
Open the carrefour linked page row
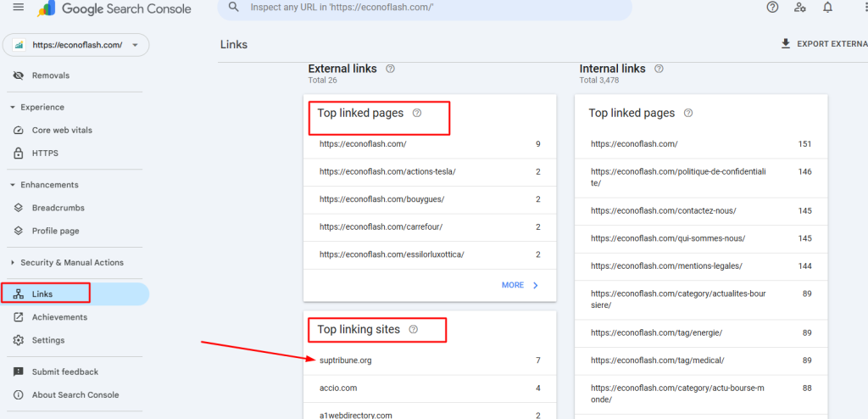click(x=430, y=227)
